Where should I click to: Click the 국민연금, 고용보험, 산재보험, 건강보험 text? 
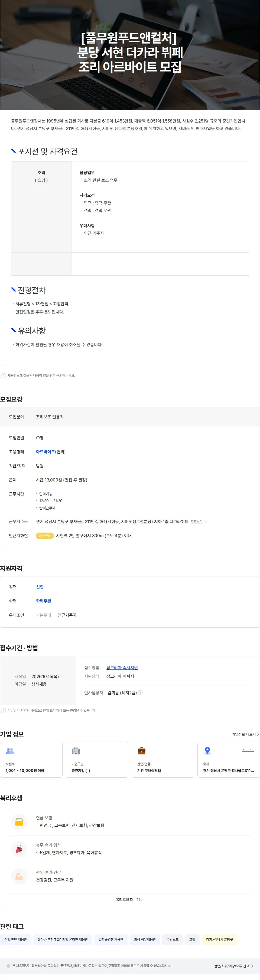[x=70, y=825]
